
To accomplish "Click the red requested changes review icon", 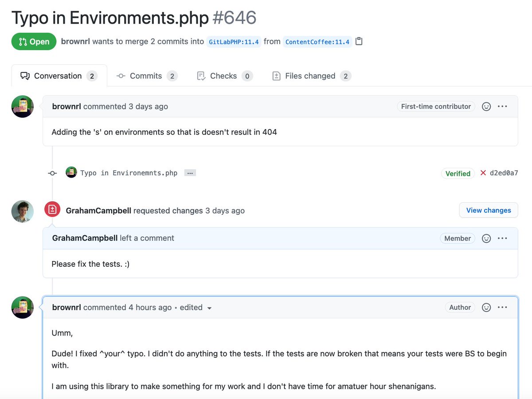I will [52, 210].
